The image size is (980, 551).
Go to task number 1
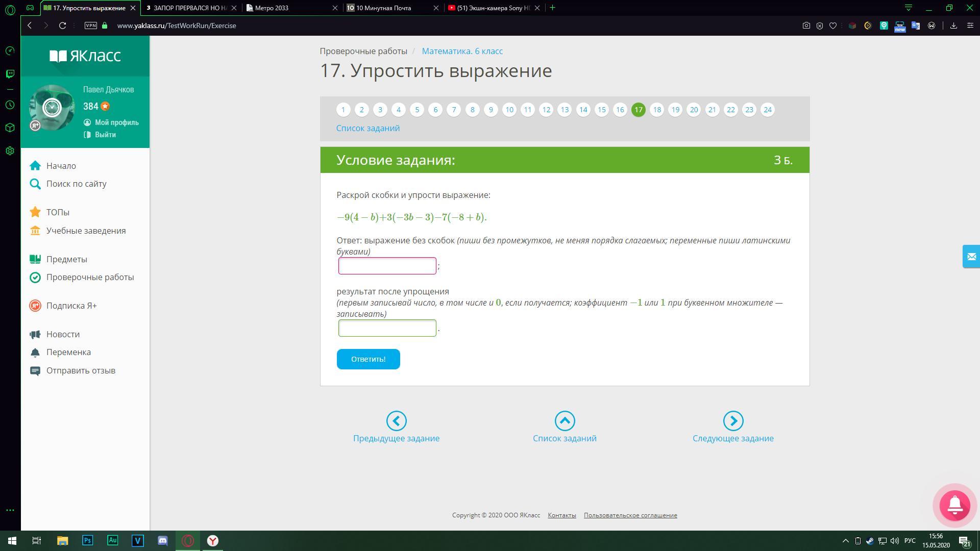pos(343,110)
